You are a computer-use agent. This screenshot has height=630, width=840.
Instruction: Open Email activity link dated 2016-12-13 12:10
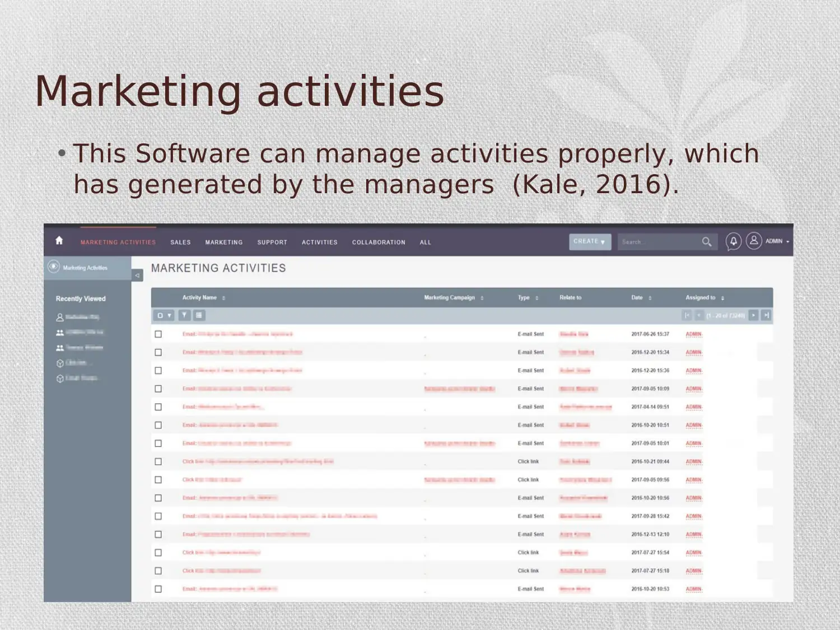click(246, 534)
